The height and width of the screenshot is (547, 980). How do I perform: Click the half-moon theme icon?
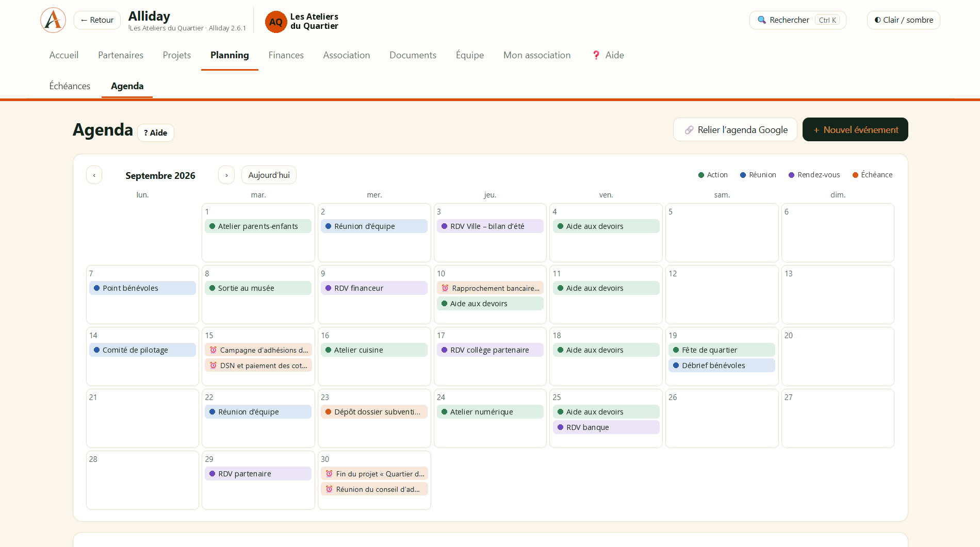[x=877, y=20]
